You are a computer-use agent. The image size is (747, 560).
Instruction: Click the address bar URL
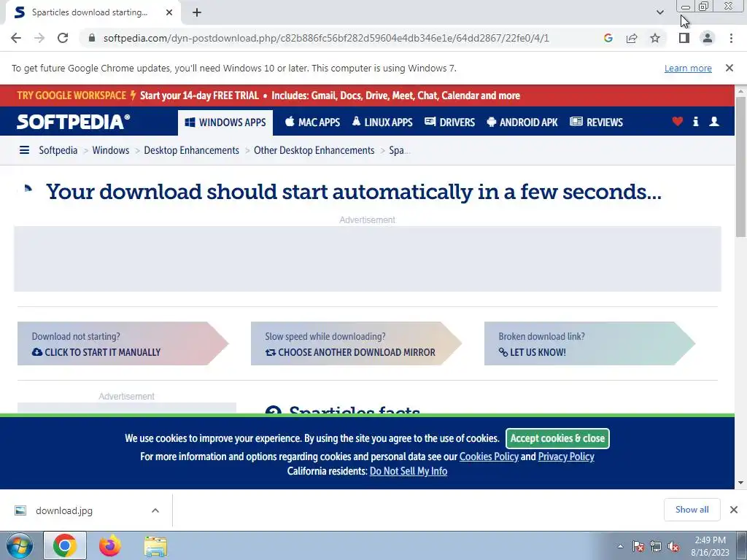(x=326, y=38)
